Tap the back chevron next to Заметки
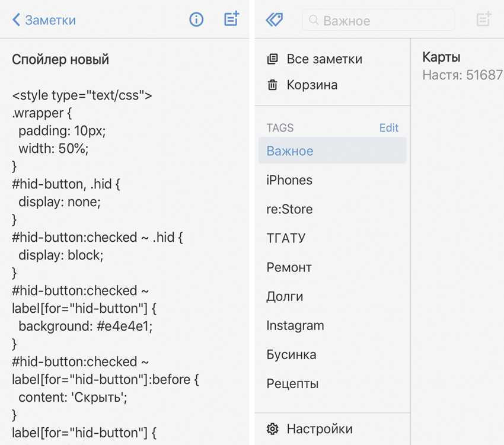Image resolution: width=504 pixels, height=445 pixels. 16,20
